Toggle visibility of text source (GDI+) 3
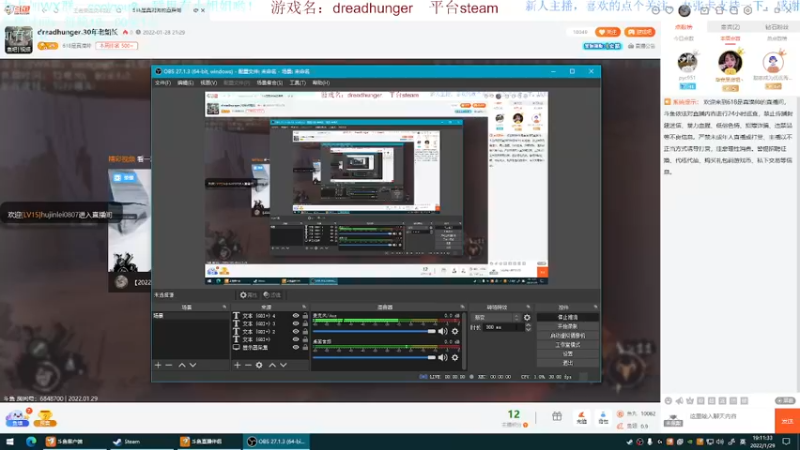Image resolution: width=800 pixels, height=450 pixels. pyautogui.click(x=295, y=323)
